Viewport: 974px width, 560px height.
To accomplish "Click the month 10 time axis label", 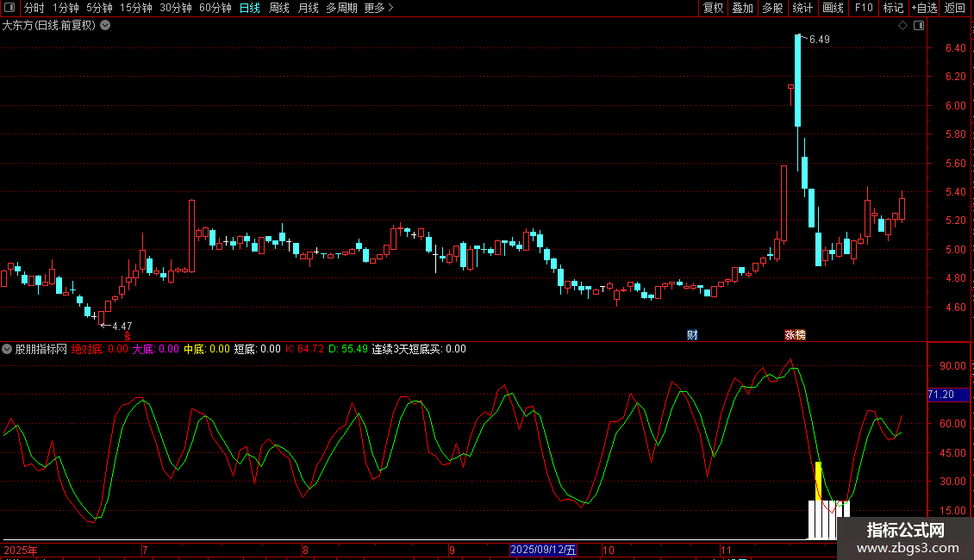I will pos(609,550).
